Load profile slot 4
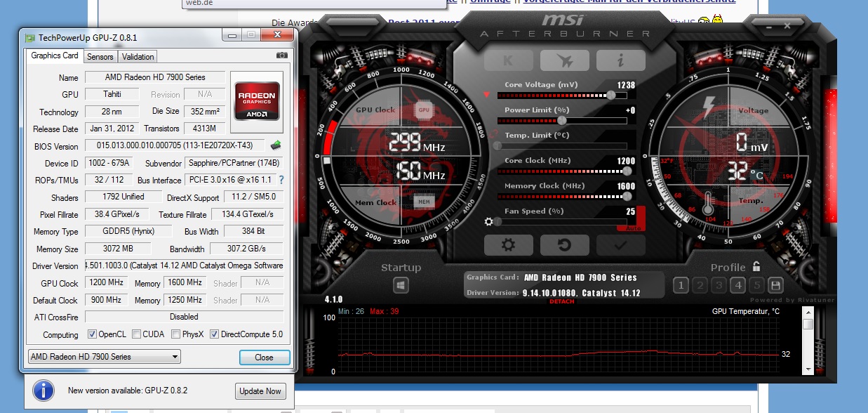 [x=737, y=285]
